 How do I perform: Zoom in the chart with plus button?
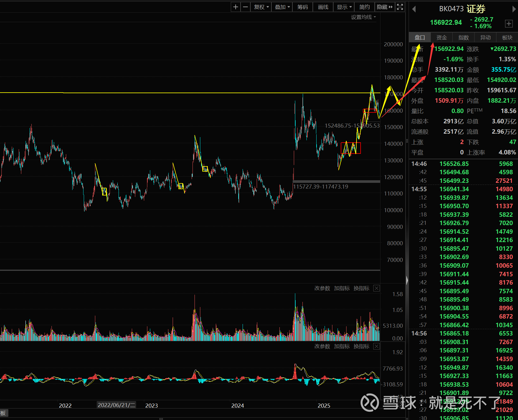click(x=236, y=7)
